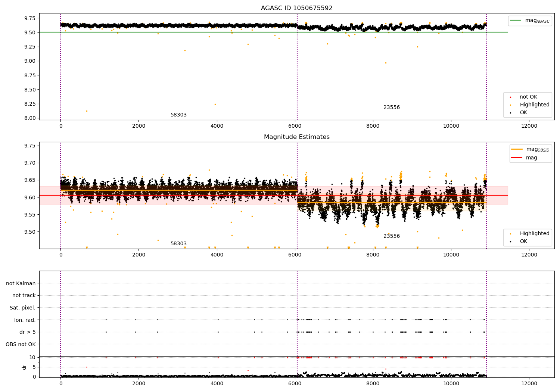Click the 'dr' y-axis label of the bottom plot

tap(24, 367)
